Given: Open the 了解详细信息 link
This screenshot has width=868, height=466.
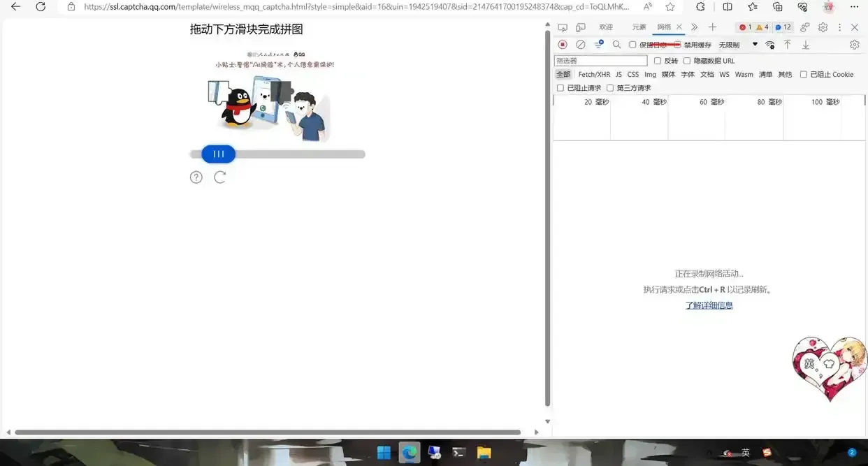Looking at the screenshot, I should (709, 305).
